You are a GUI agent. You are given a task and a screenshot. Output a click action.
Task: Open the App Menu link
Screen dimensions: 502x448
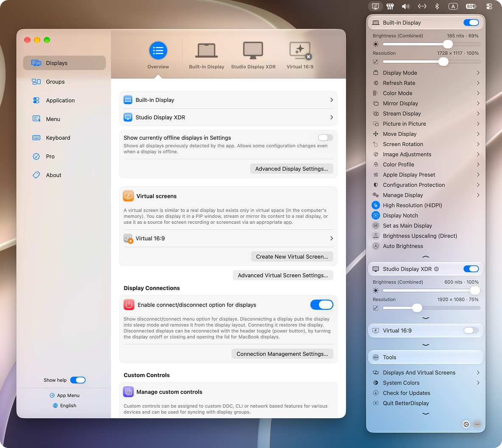tap(65, 395)
